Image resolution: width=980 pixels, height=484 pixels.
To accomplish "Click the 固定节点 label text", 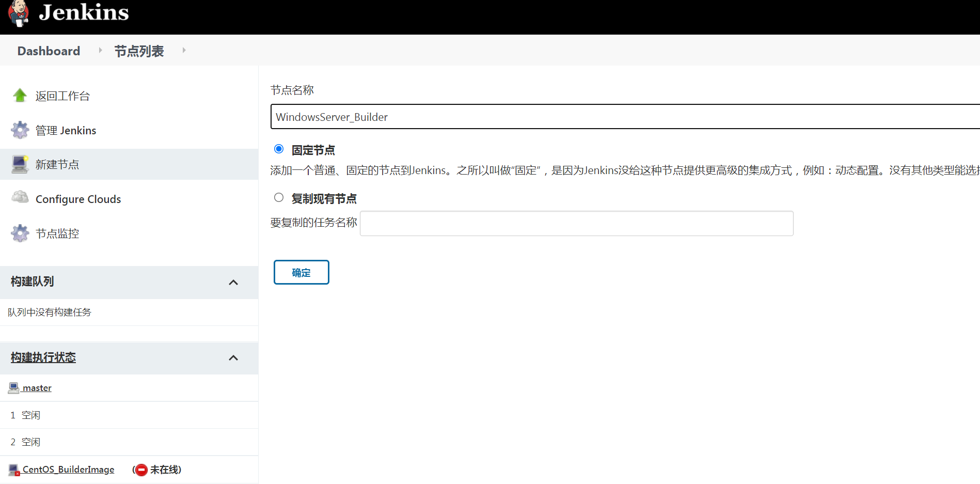I will click(313, 150).
